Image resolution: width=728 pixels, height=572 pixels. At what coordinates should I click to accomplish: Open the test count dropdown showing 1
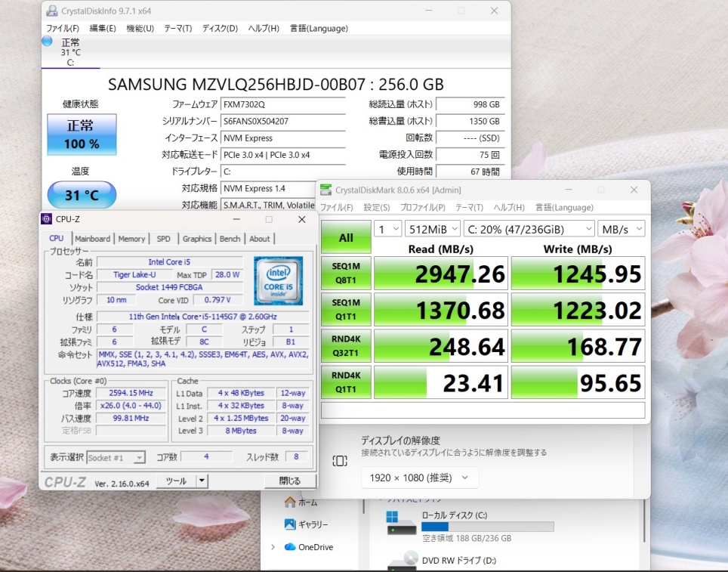pos(387,229)
